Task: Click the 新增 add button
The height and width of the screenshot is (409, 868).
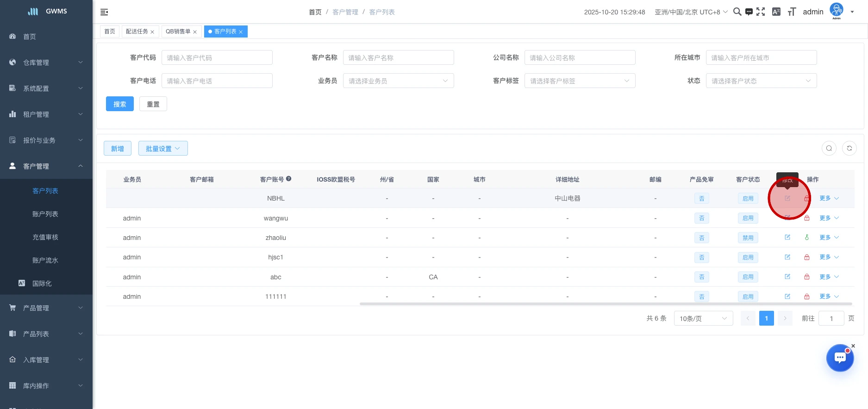Action: pyautogui.click(x=118, y=148)
